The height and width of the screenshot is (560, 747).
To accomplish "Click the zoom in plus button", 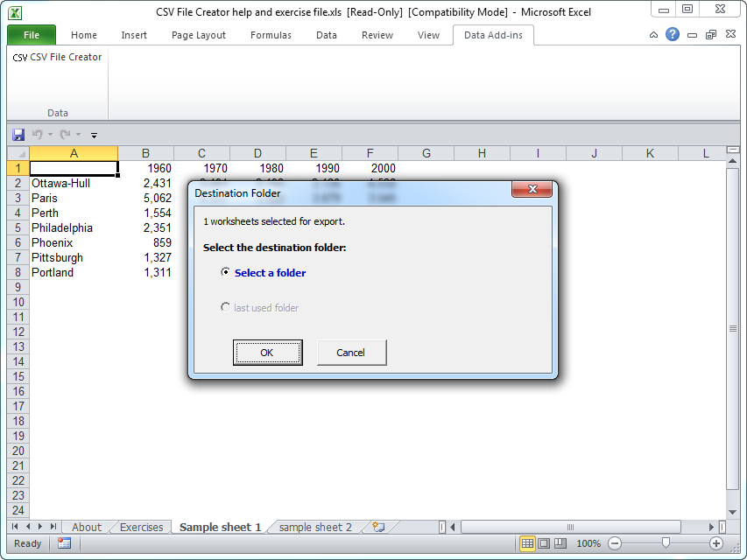I will [x=716, y=543].
